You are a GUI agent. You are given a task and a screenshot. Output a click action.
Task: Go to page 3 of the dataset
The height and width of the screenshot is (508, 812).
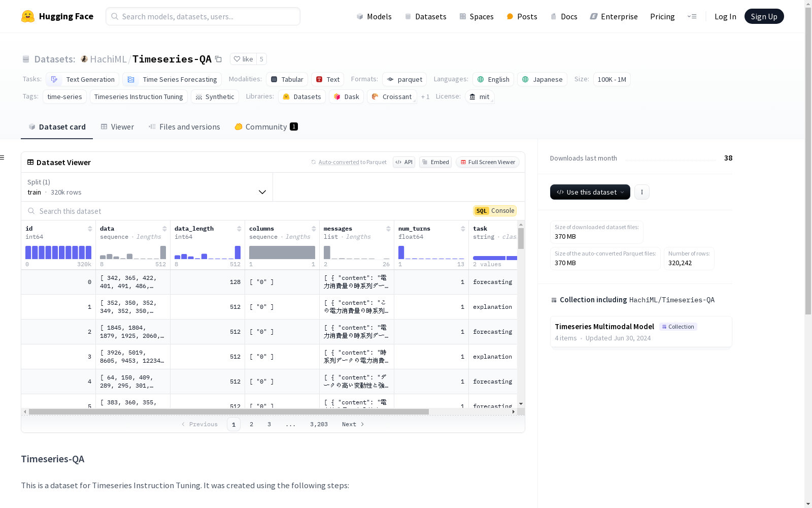(x=269, y=424)
